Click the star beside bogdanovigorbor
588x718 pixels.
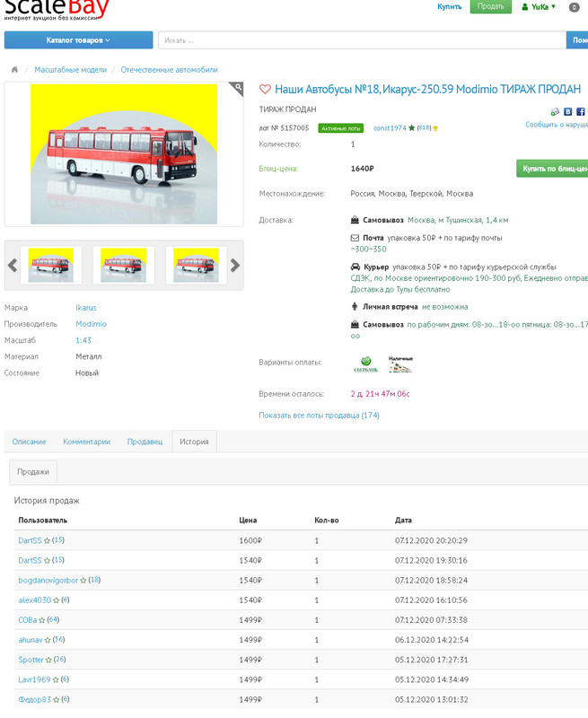click(83, 581)
